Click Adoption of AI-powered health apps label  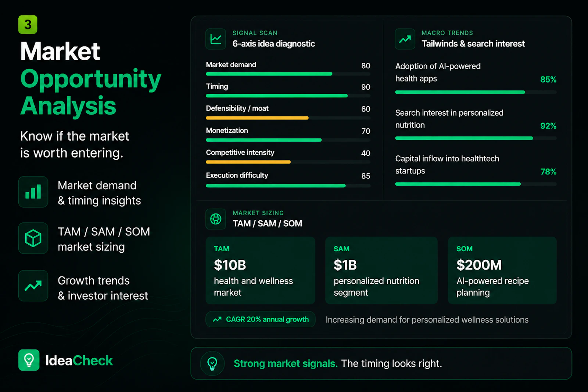[x=438, y=72]
